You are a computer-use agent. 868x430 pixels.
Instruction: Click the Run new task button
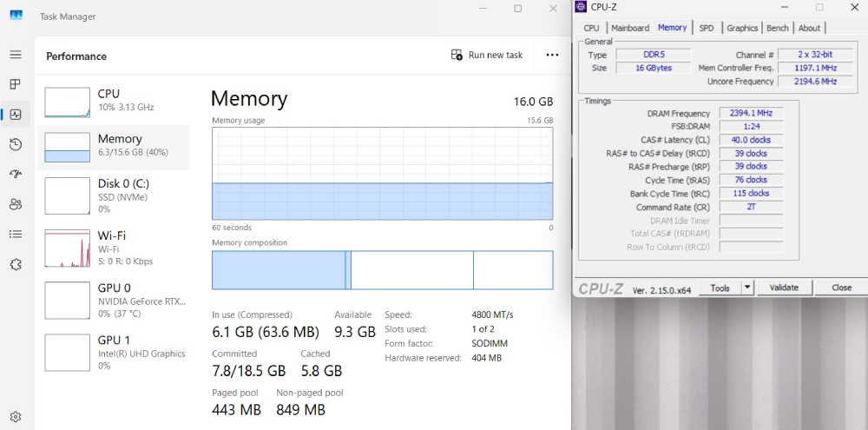(x=487, y=55)
